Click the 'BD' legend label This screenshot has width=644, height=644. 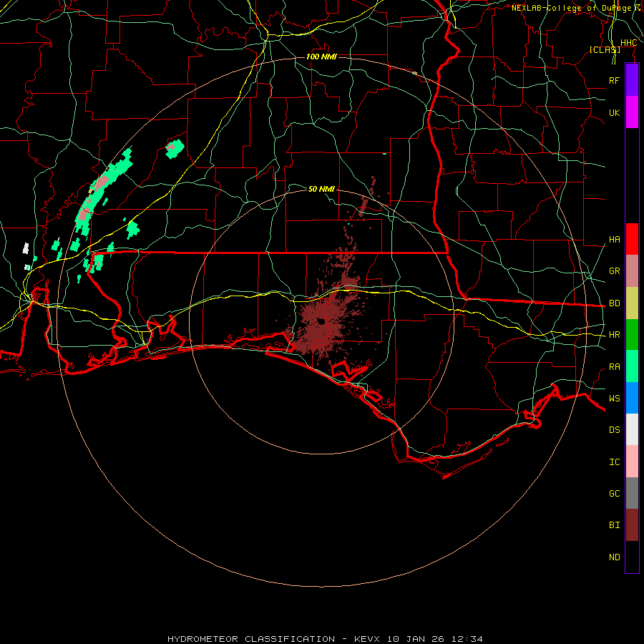[614, 303]
